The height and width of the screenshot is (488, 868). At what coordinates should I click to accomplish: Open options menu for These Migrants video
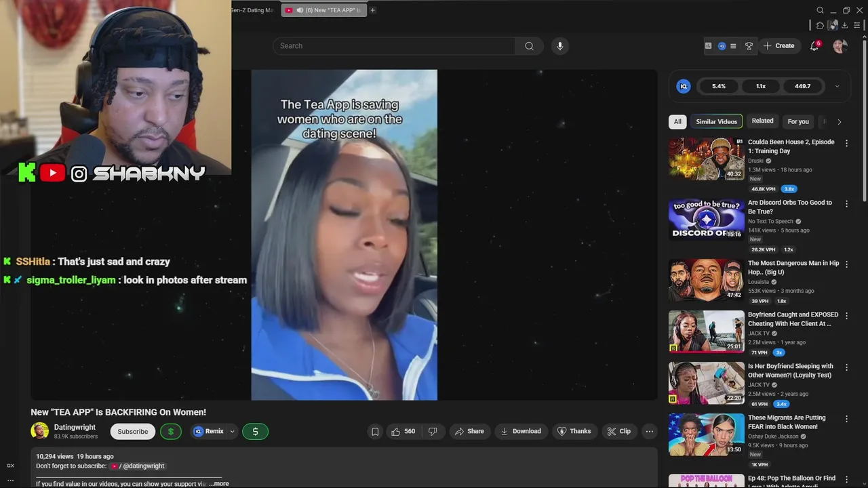coord(846,418)
